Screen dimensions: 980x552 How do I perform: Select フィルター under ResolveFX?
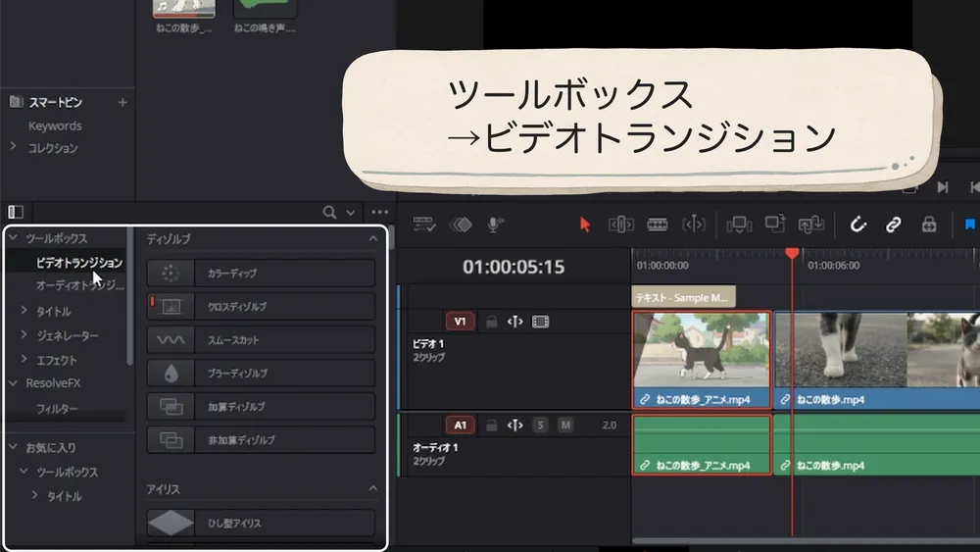coord(57,409)
